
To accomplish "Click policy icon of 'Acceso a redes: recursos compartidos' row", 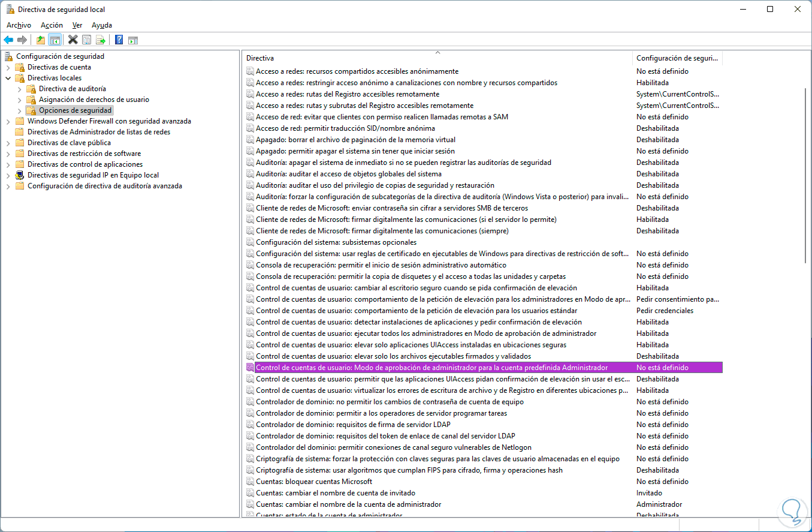I will [x=250, y=71].
